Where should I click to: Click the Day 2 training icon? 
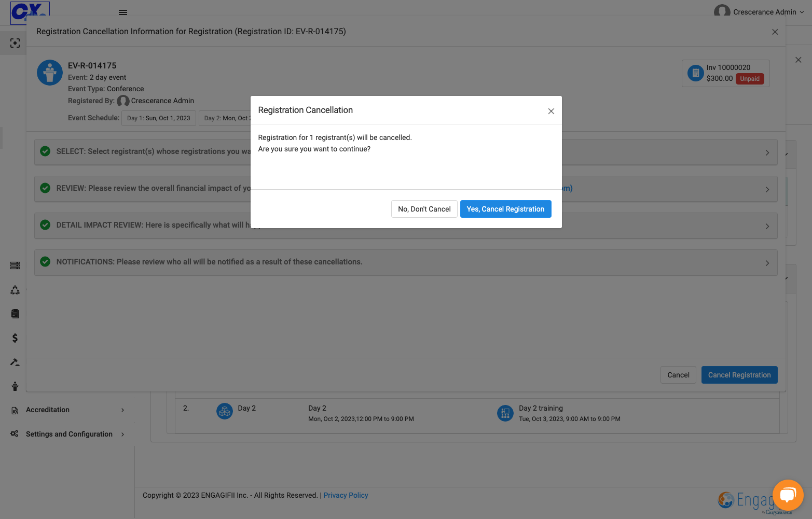[x=505, y=413]
